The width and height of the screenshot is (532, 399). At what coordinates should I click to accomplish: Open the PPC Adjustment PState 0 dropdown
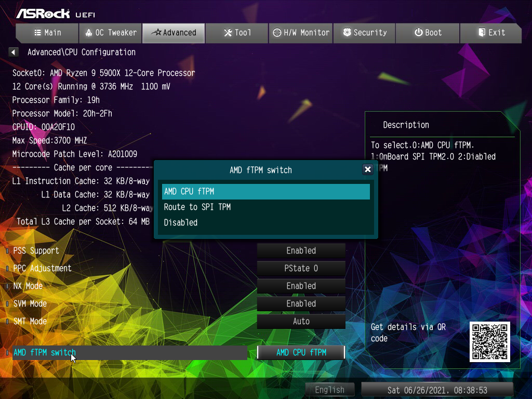(301, 269)
